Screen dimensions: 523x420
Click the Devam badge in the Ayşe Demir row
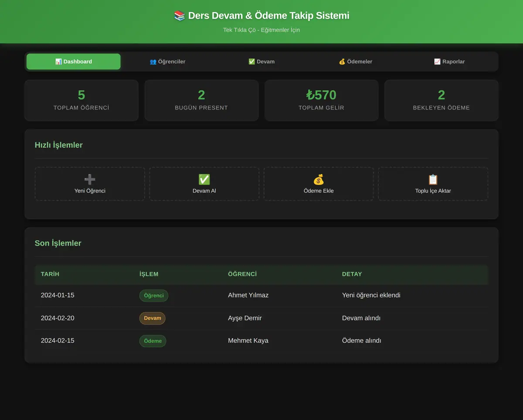153,318
